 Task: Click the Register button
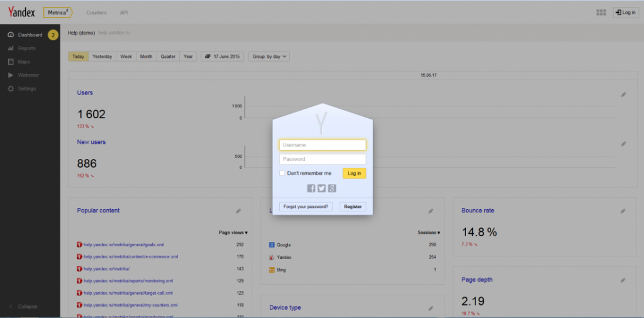point(353,207)
